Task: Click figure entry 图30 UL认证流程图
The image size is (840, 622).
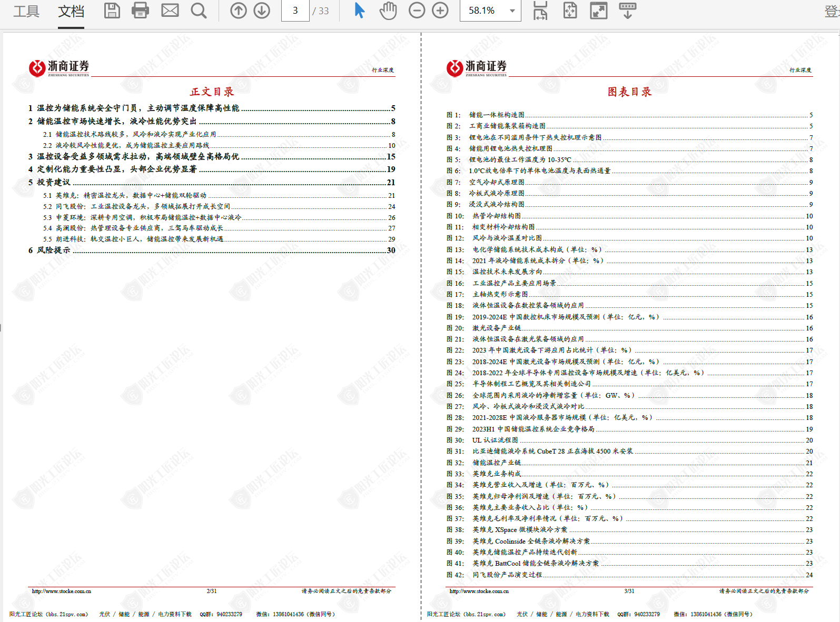Action: point(629,440)
